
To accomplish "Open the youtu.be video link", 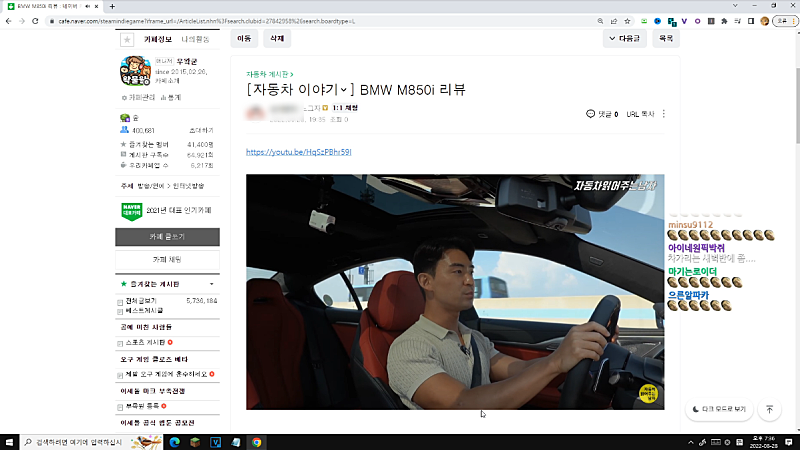I will coord(298,152).
